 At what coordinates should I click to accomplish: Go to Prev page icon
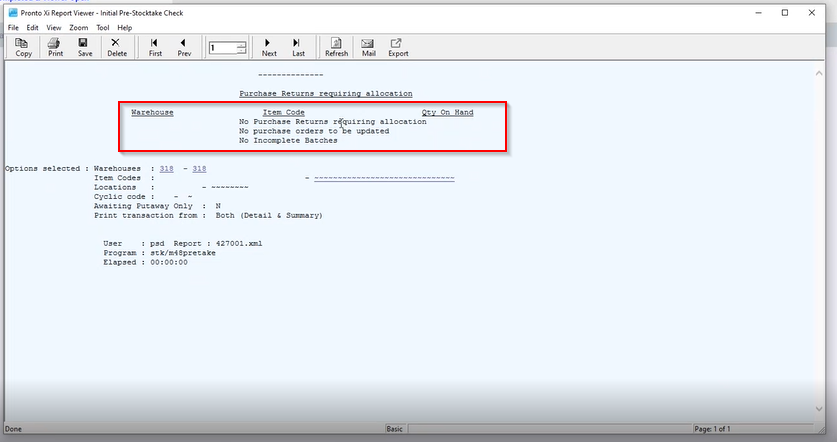tap(184, 47)
